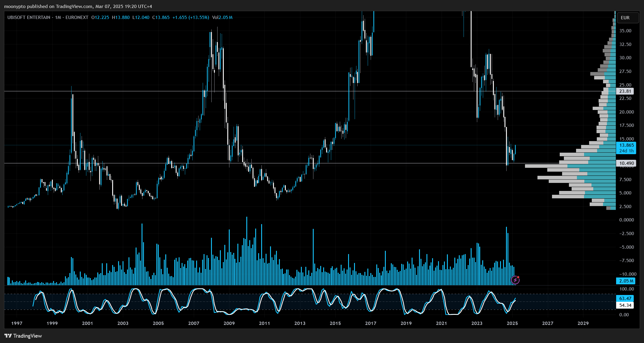The width and height of the screenshot is (644, 343).
Task: Click the 1997 time axis label
Action: click(17, 323)
